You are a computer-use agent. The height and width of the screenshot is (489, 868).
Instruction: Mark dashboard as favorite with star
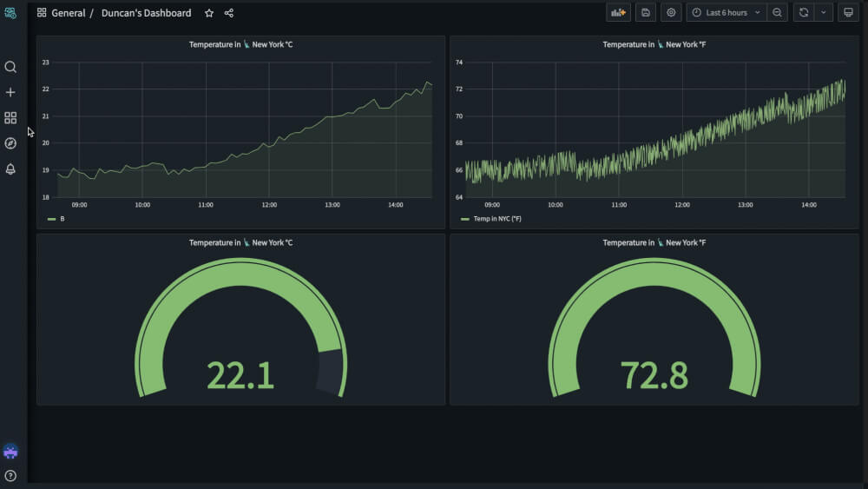tap(209, 13)
